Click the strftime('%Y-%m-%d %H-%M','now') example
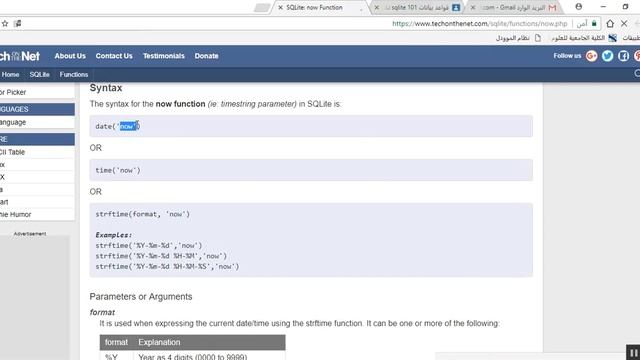640x360 pixels. 161,256
